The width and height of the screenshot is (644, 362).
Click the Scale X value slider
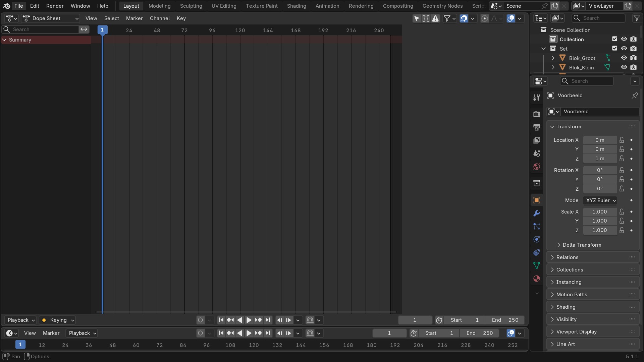600,212
